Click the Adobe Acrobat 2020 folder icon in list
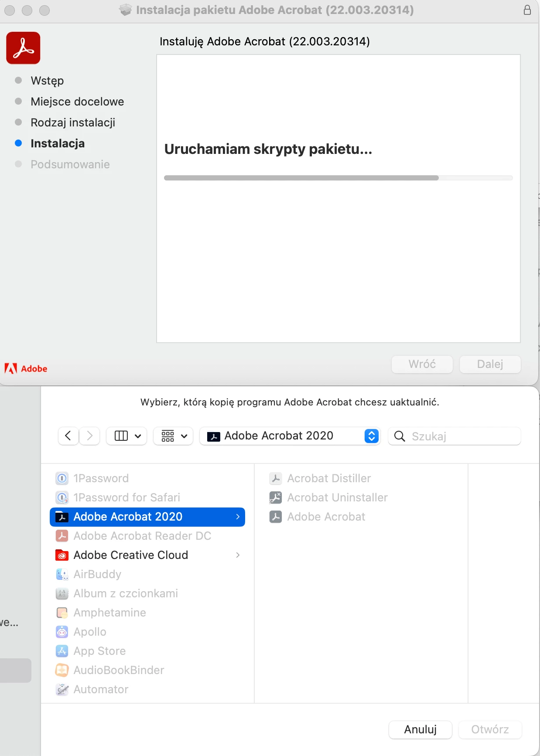Image resolution: width=540 pixels, height=756 pixels. pyautogui.click(x=62, y=517)
